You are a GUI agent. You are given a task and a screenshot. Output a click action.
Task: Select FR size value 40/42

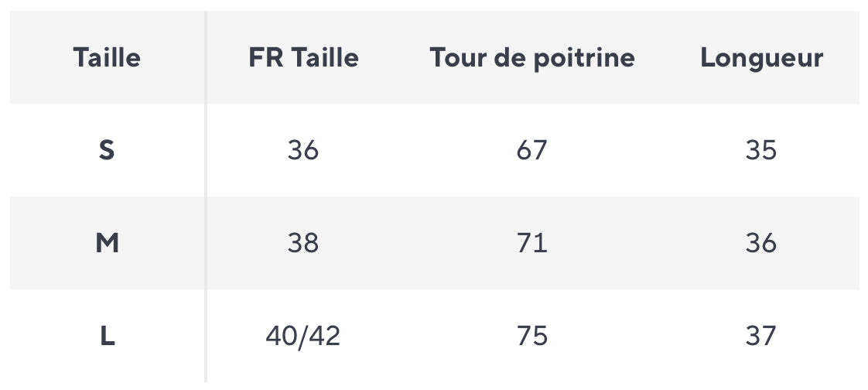coord(303,336)
